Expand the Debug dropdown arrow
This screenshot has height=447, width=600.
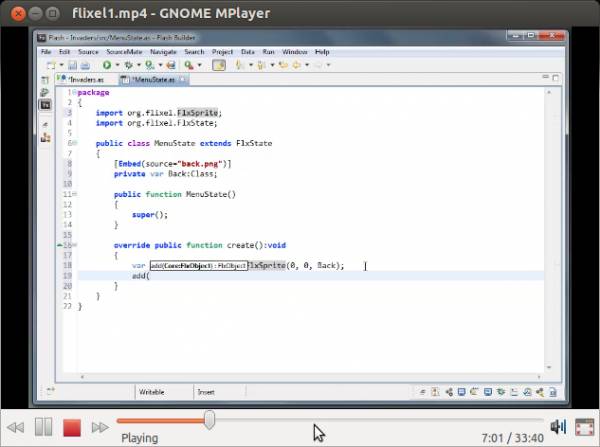[139, 65]
